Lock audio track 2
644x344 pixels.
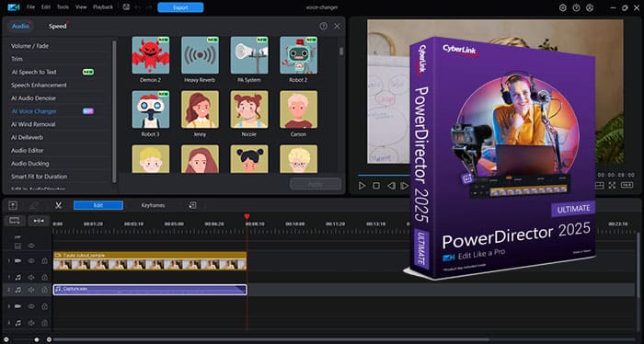coord(44,290)
